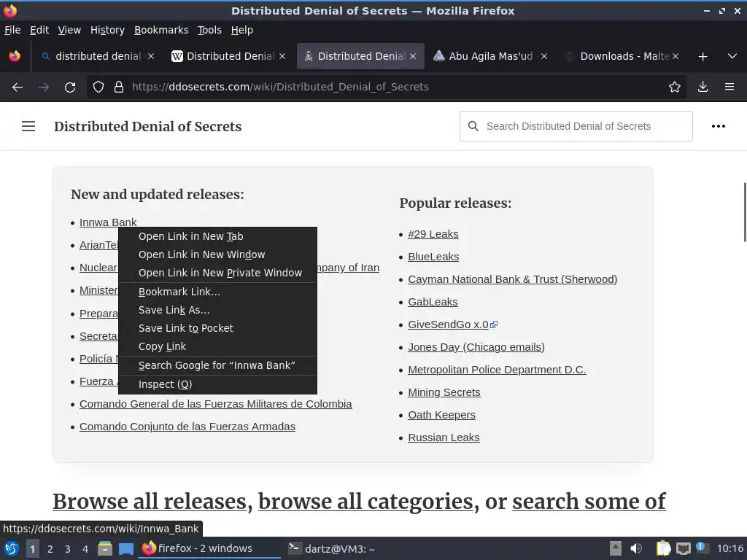Close the Downloads - Malte tab
The width and height of the screenshot is (747, 560).
click(675, 56)
